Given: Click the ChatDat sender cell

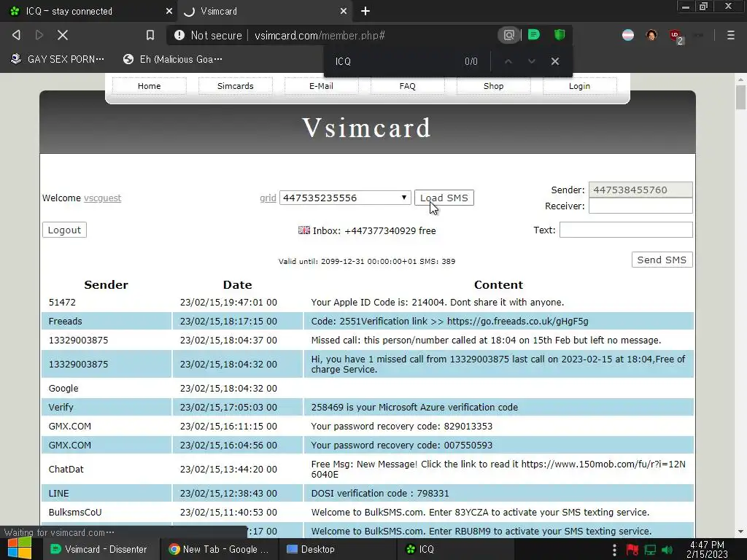Looking at the screenshot, I should tap(107, 469).
